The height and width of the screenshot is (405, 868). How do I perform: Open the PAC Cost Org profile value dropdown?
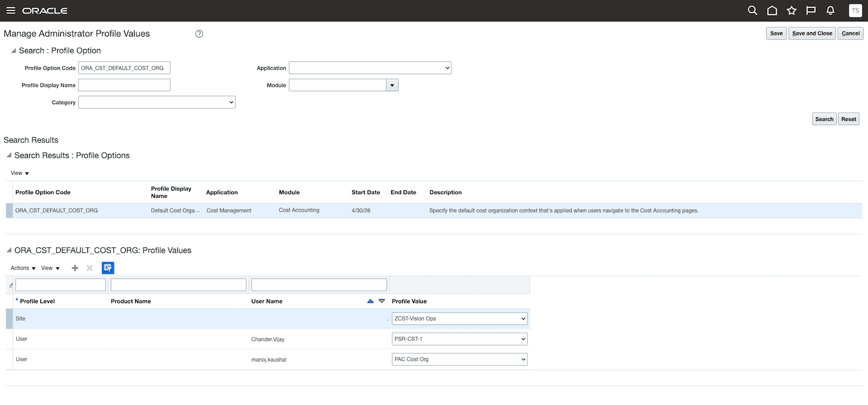point(460,359)
